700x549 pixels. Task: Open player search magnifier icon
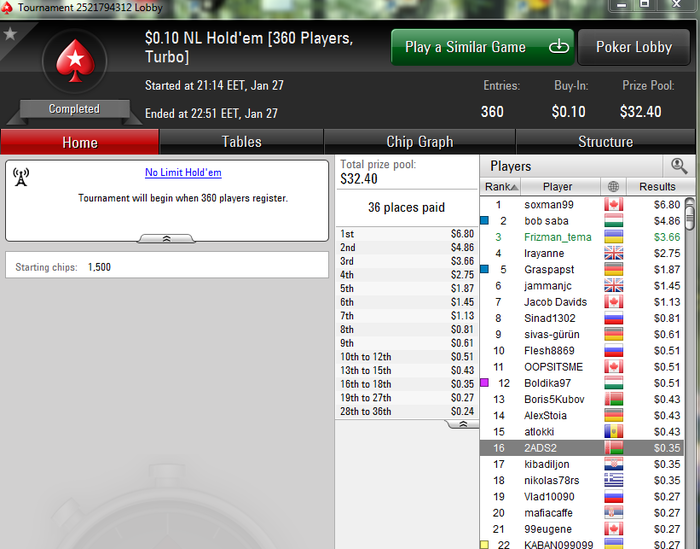point(679,166)
